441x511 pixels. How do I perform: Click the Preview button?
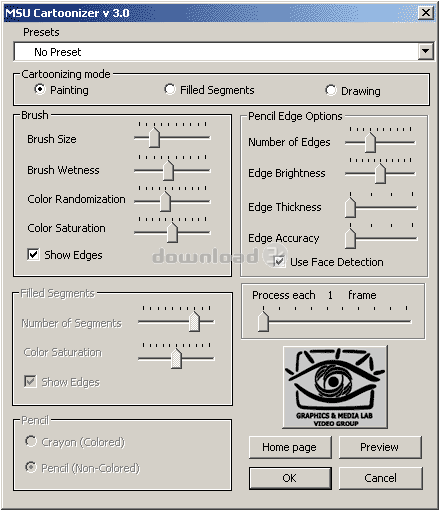click(380, 447)
